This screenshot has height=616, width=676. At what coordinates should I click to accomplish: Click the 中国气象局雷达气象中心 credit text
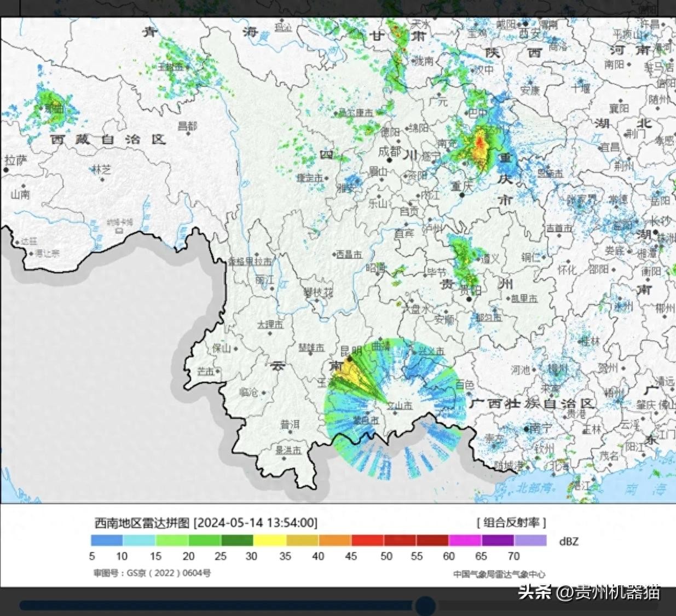pos(499,574)
